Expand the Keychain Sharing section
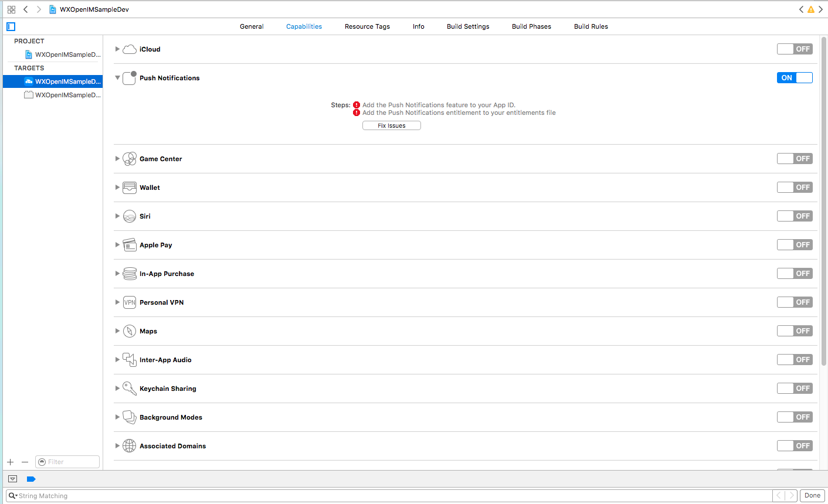The height and width of the screenshot is (504, 828). pyautogui.click(x=117, y=389)
